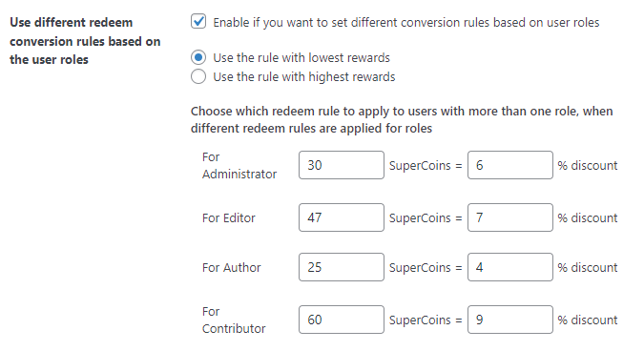Click the 'For Editor' row label

tap(229, 218)
